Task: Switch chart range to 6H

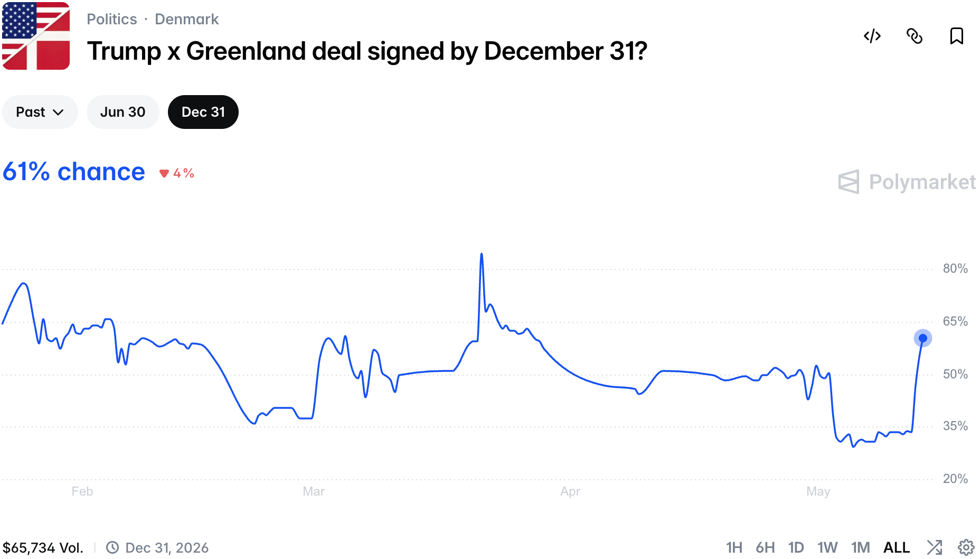Action: (765, 547)
